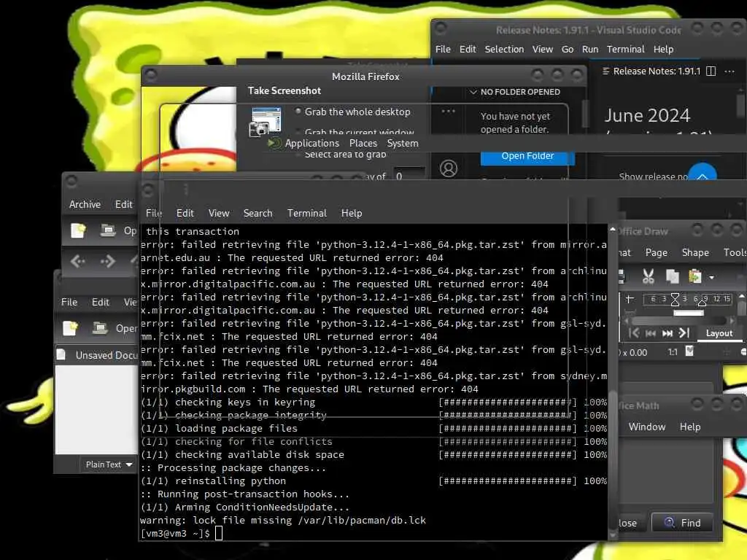
Task: Click forward arrow in archive manager
Action: tap(107, 261)
